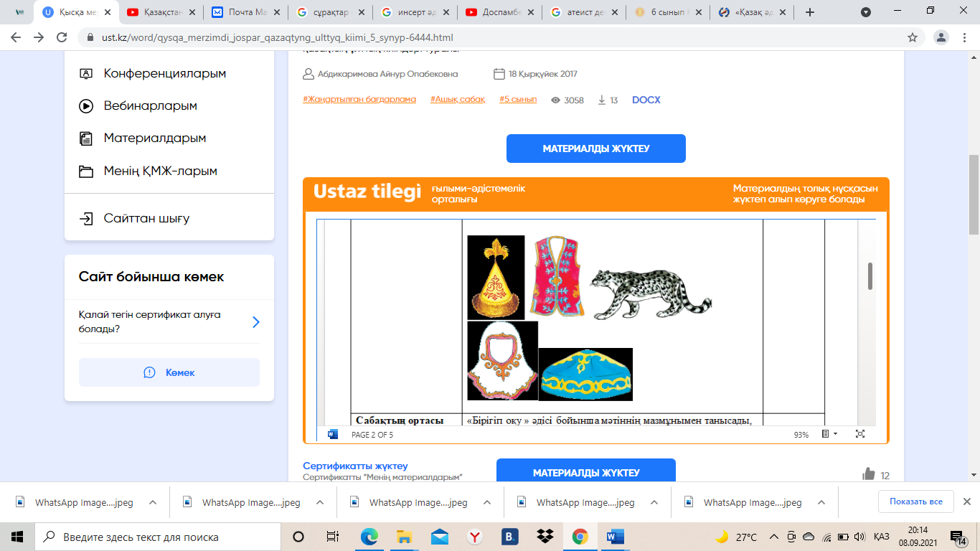Open Конференцияларым in the sidebar
The width and height of the screenshot is (980, 551).
164,73
